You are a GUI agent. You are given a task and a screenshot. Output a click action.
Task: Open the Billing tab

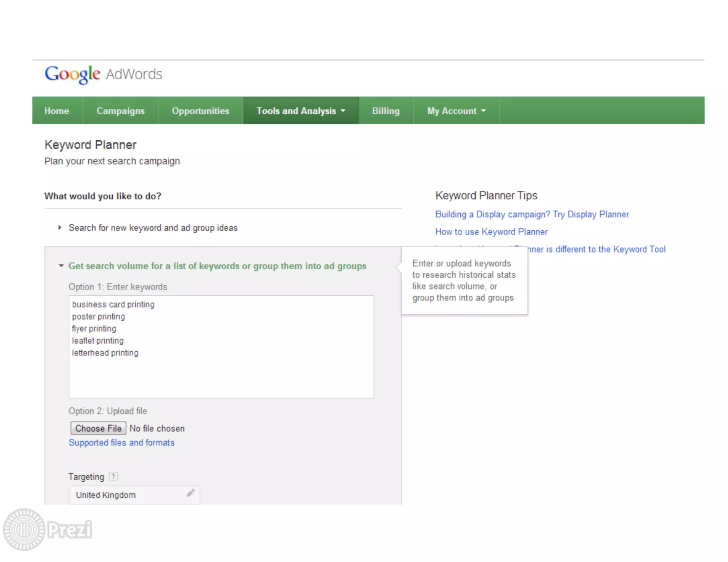click(386, 111)
